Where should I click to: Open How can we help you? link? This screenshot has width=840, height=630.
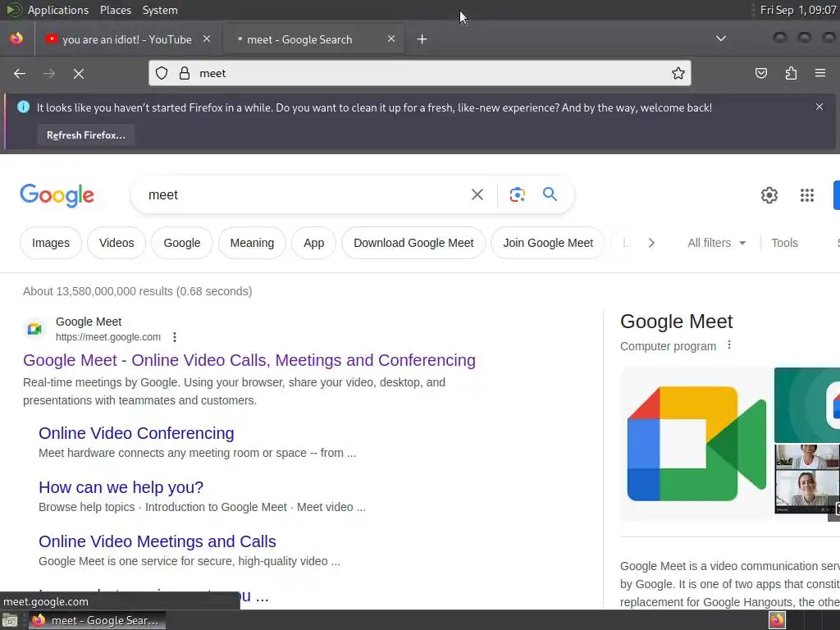coord(121,487)
